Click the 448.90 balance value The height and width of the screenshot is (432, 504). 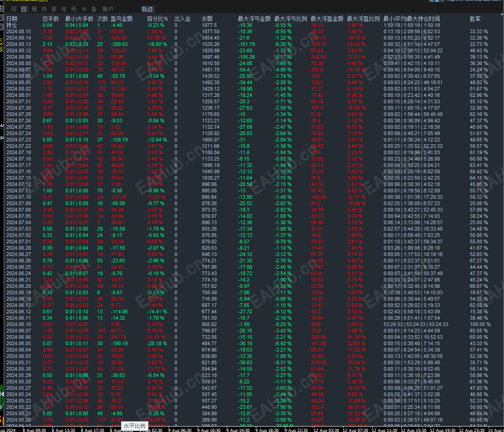pyautogui.click(x=209, y=407)
